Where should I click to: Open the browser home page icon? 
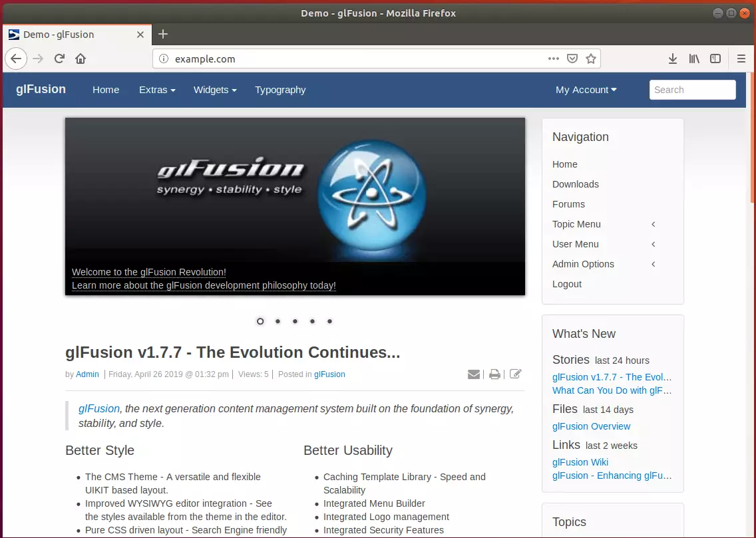(81, 59)
